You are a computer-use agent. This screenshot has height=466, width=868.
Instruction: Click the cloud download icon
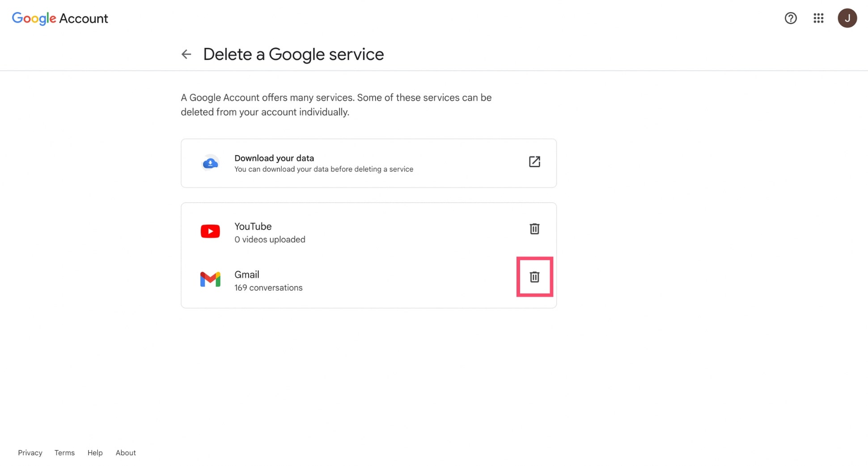210,163
